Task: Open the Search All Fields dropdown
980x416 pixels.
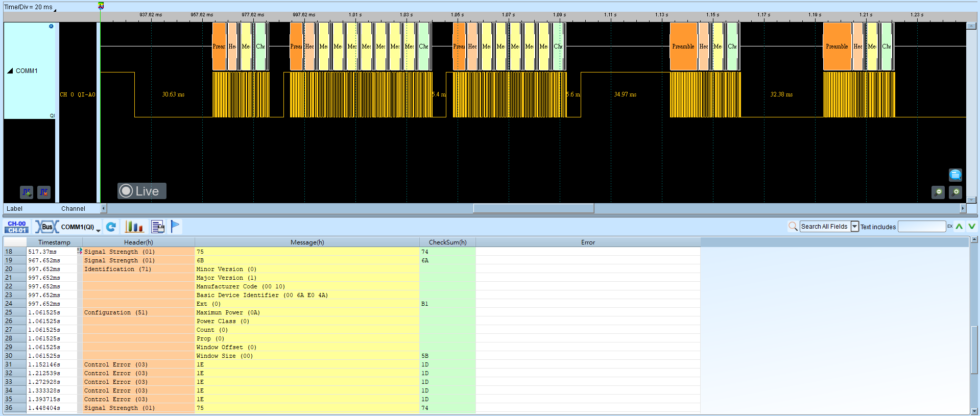Action: tap(855, 227)
